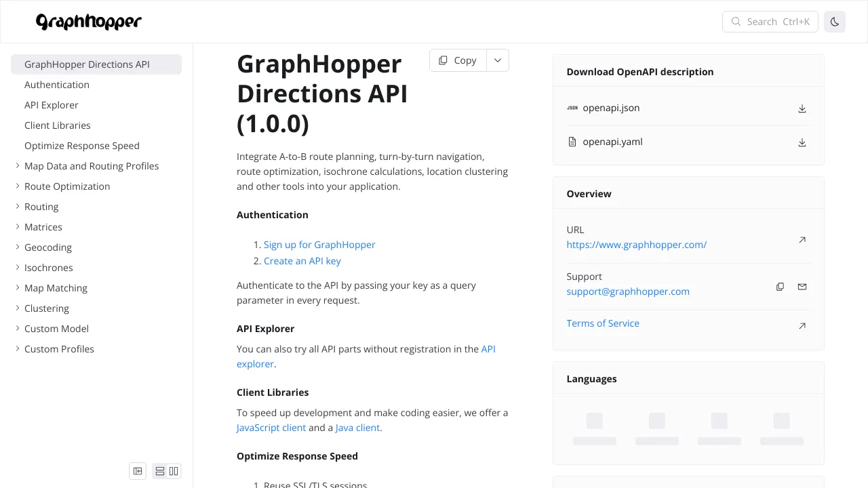Screen dimensions: 868x488
Task: Expand the Routing chevron
Action: 18,207
